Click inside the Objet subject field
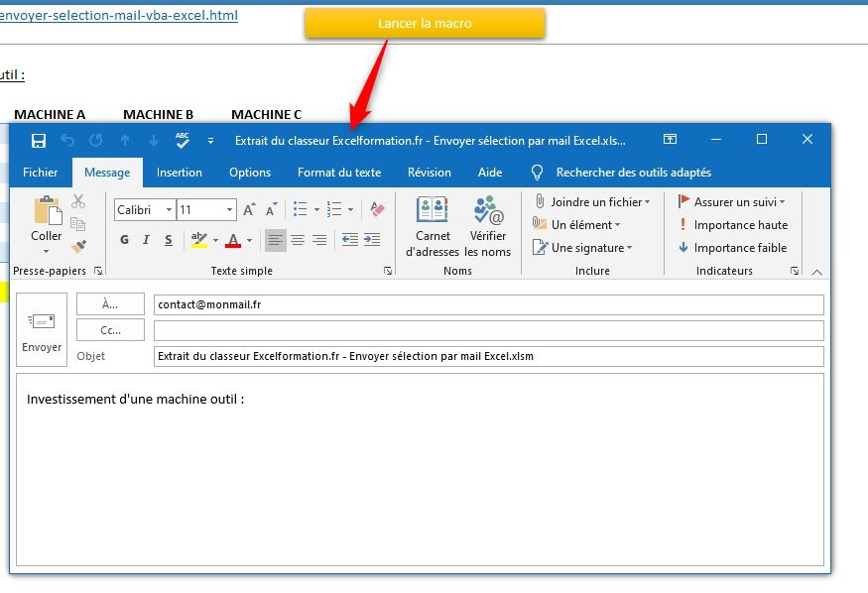 [397, 356]
